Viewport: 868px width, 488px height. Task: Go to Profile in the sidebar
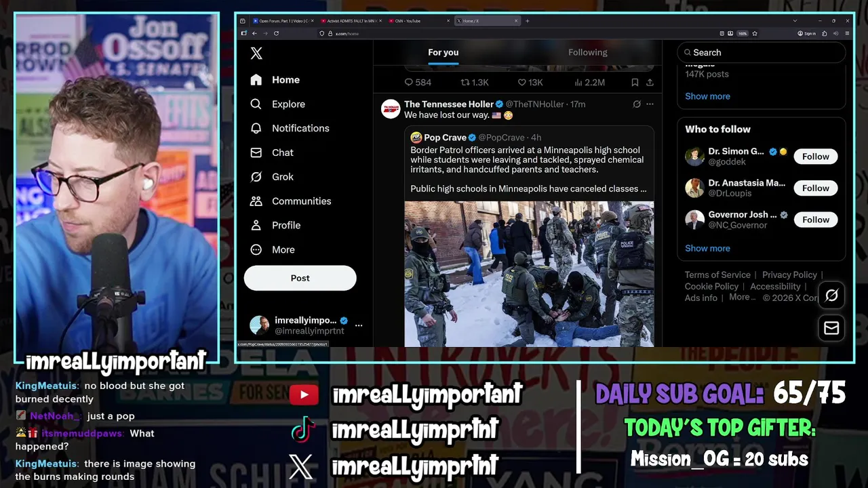pos(275,225)
